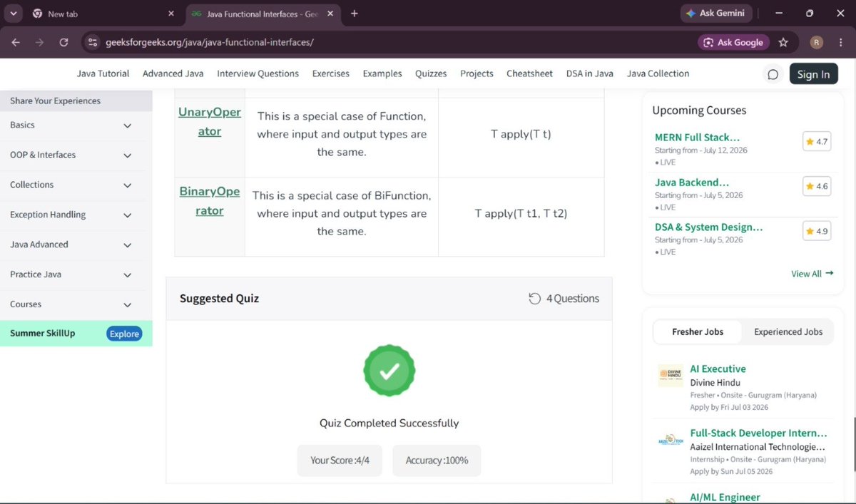Open Projects menu item

[477, 73]
